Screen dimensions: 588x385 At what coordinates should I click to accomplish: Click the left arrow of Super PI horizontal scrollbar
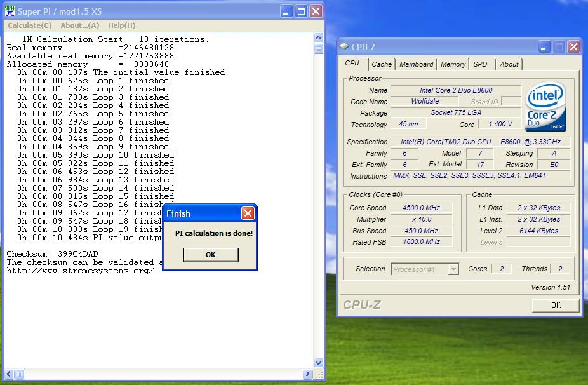click(x=9, y=374)
